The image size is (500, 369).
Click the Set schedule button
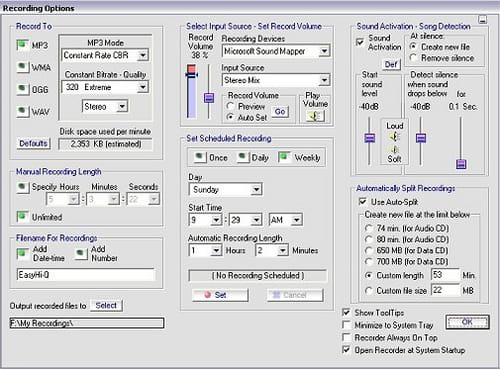coord(220,295)
